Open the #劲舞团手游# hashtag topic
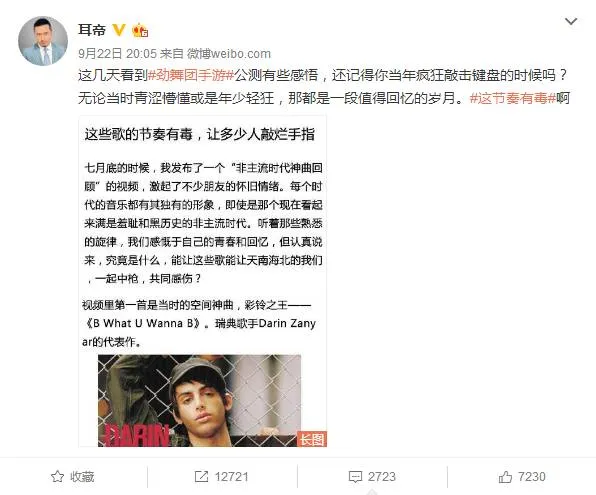Viewport: 596px width, 495px height. (x=191, y=75)
